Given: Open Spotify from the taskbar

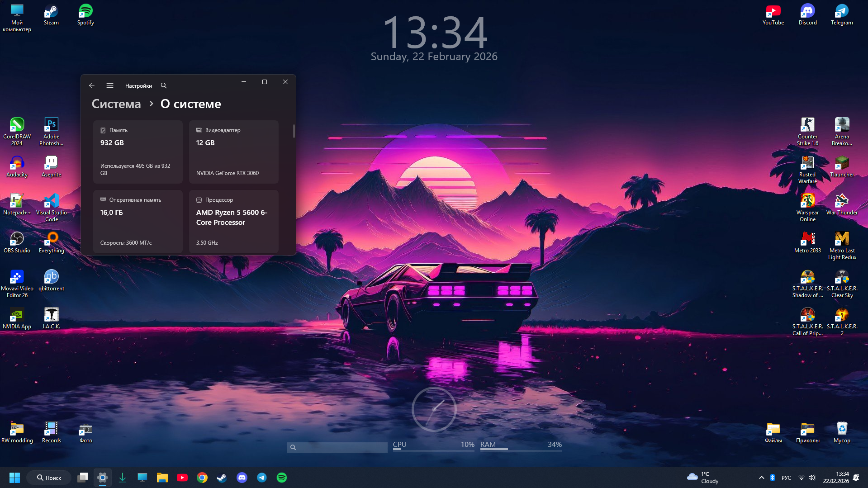Looking at the screenshot, I should (282, 478).
